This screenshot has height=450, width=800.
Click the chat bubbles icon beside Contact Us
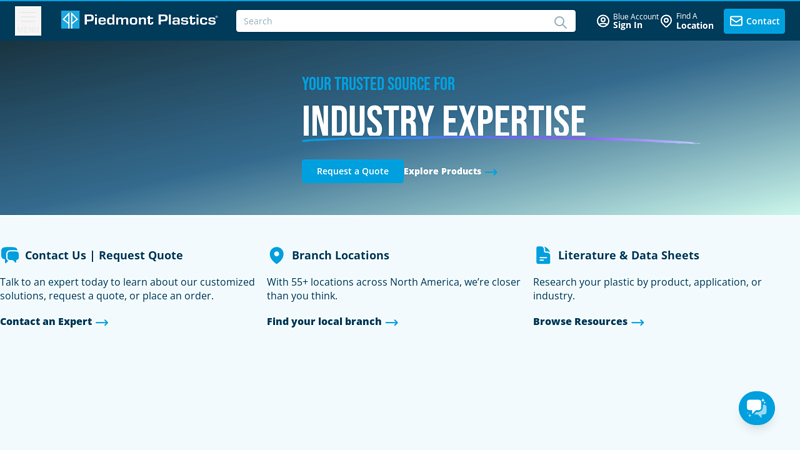coord(10,255)
